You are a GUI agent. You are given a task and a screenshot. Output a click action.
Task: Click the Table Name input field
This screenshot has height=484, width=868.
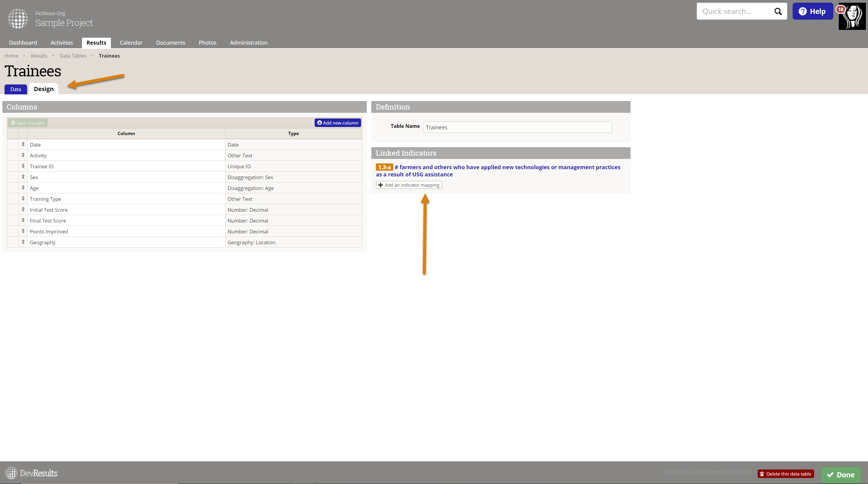point(517,127)
